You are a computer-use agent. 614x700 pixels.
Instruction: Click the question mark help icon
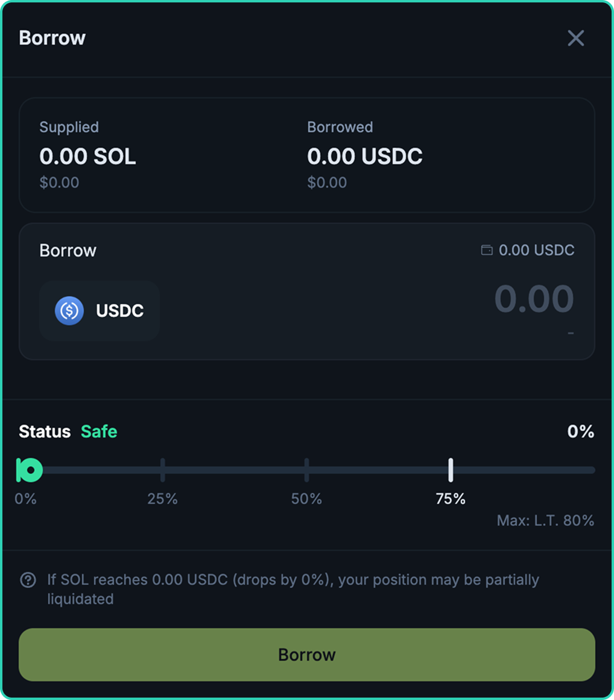click(28, 580)
